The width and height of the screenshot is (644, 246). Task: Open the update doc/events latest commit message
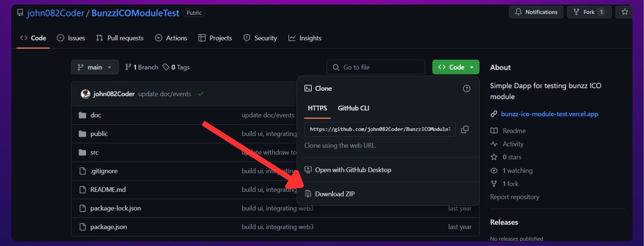[x=165, y=94]
